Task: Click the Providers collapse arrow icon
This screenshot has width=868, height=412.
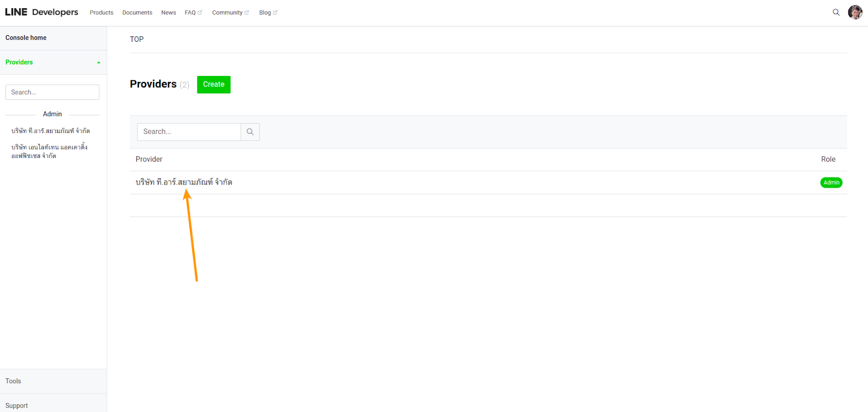Action: 99,62
